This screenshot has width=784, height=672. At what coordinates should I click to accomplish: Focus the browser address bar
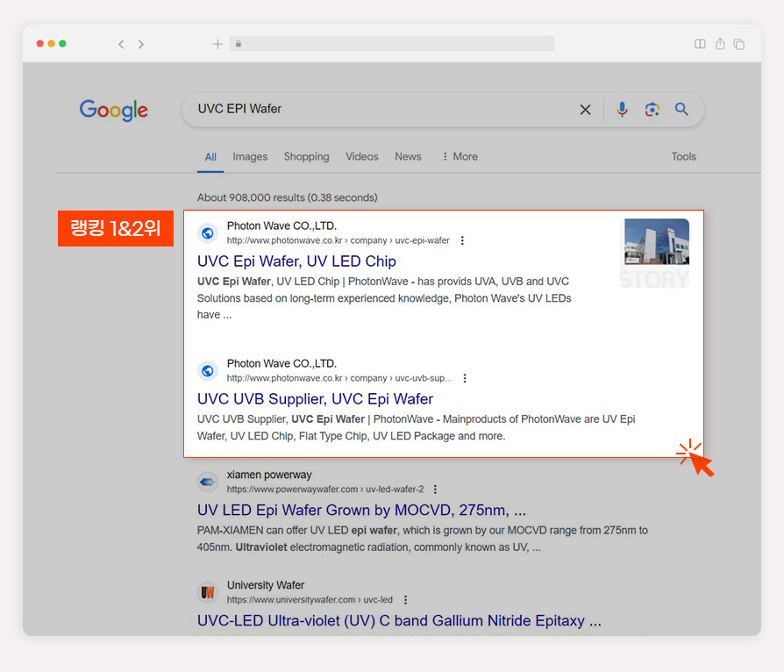click(x=392, y=44)
